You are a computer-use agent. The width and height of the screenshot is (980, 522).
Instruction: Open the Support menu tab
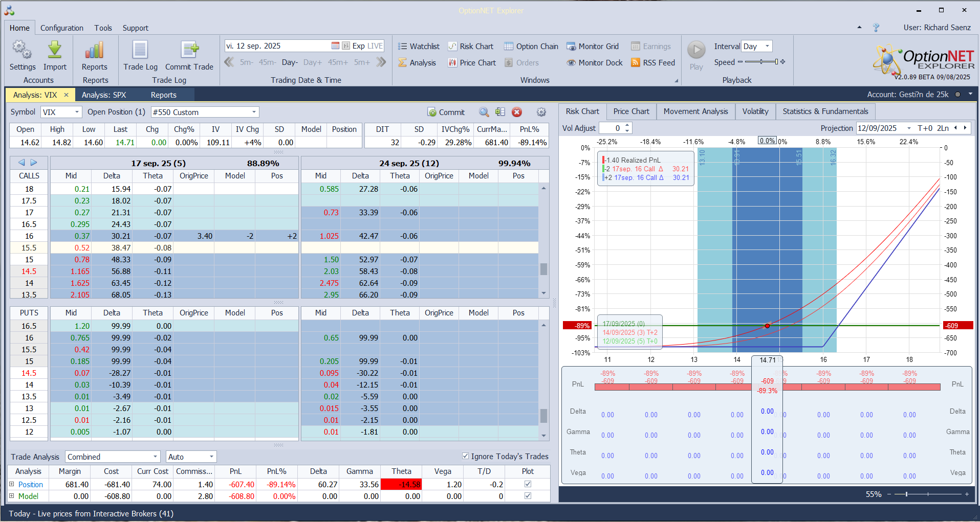135,28
